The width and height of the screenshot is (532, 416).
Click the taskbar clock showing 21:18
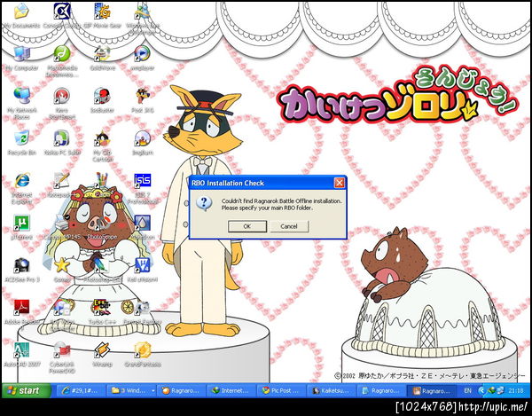[x=516, y=391]
